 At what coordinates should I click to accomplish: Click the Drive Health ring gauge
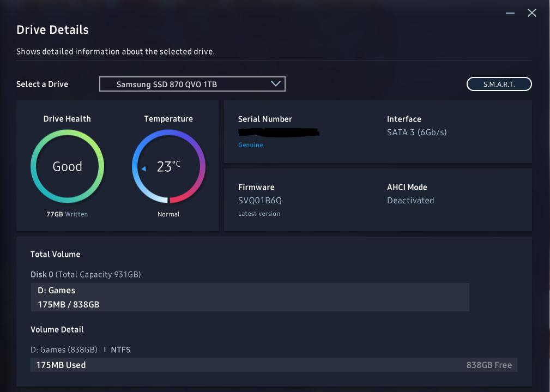point(67,166)
